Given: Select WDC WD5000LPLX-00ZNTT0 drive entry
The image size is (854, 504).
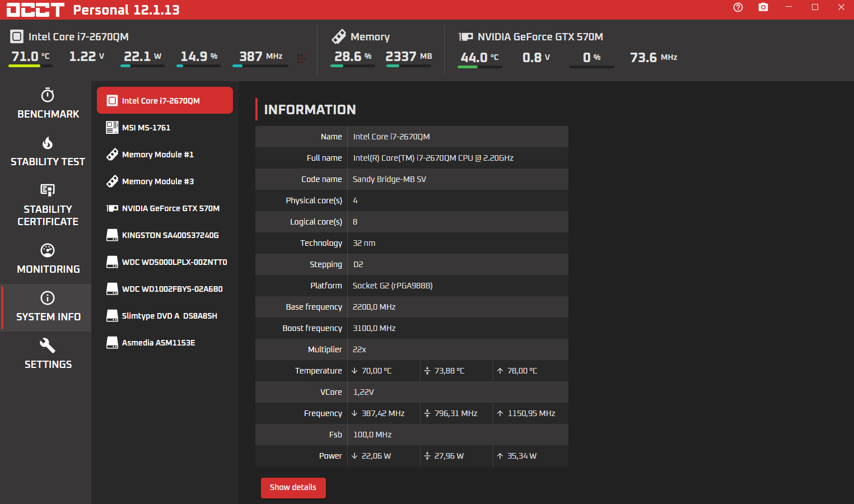Looking at the screenshot, I should 165,262.
